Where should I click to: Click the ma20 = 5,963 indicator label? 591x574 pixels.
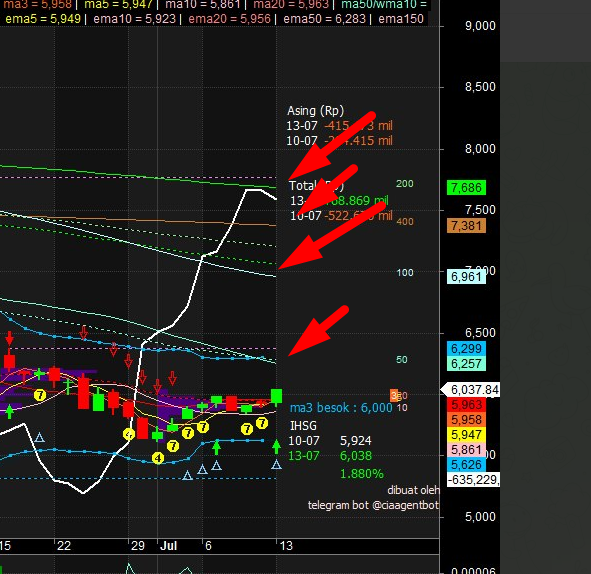click(x=291, y=5)
